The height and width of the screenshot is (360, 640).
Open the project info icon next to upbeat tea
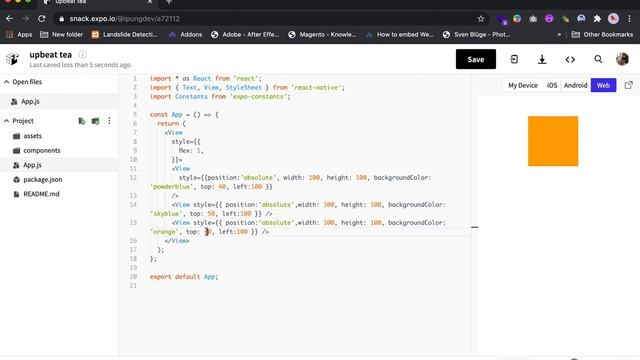point(82,54)
